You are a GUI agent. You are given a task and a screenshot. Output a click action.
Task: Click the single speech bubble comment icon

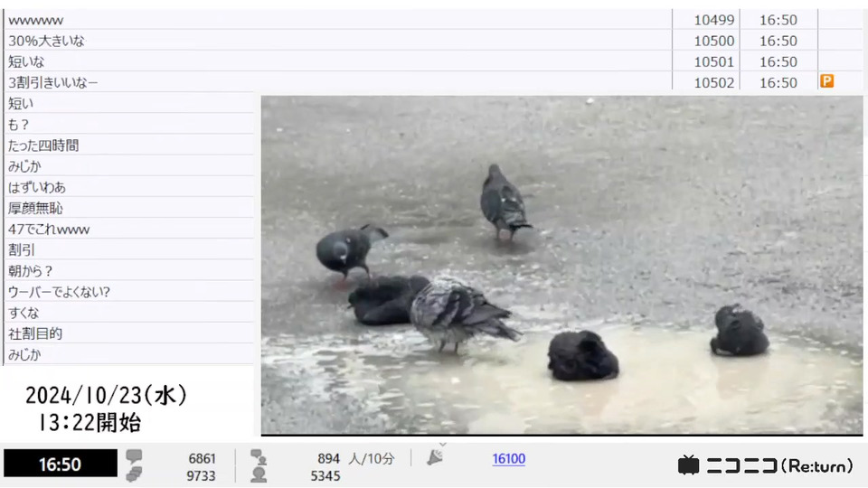click(x=134, y=456)
